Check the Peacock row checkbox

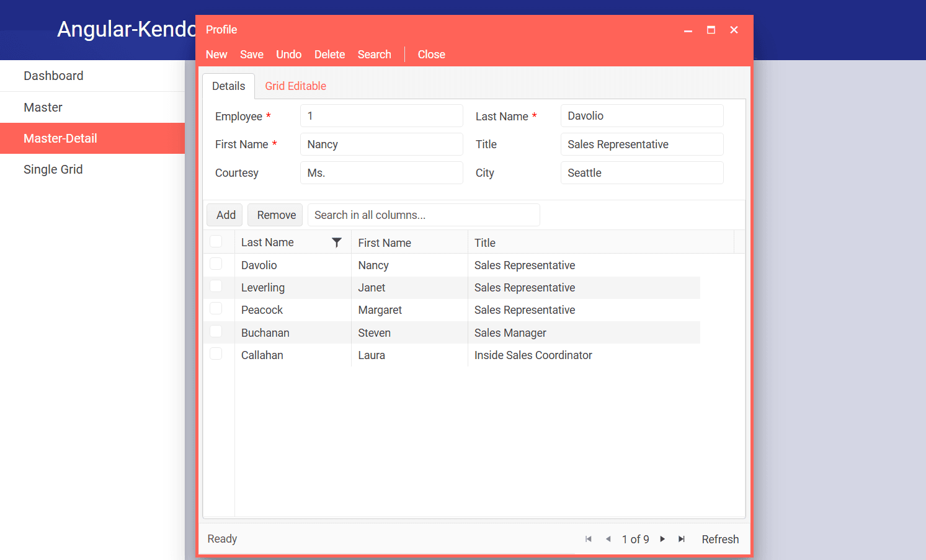point(216,308)
